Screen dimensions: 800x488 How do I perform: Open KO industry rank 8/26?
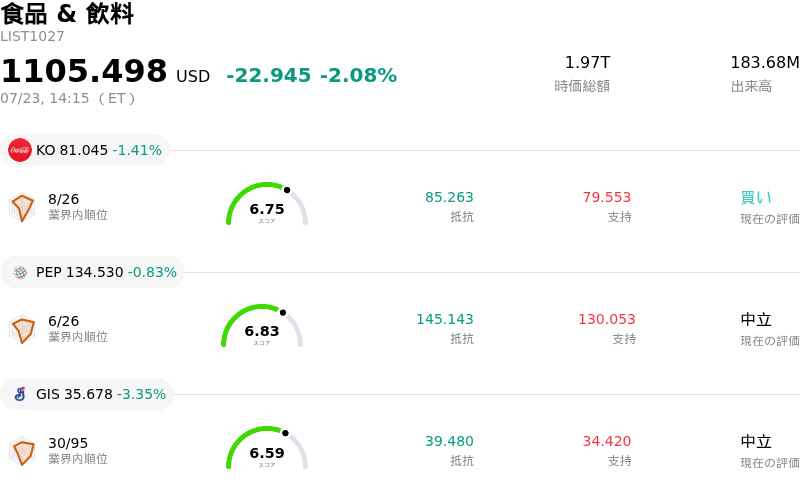pyautogui.click(x=64, y=199)
